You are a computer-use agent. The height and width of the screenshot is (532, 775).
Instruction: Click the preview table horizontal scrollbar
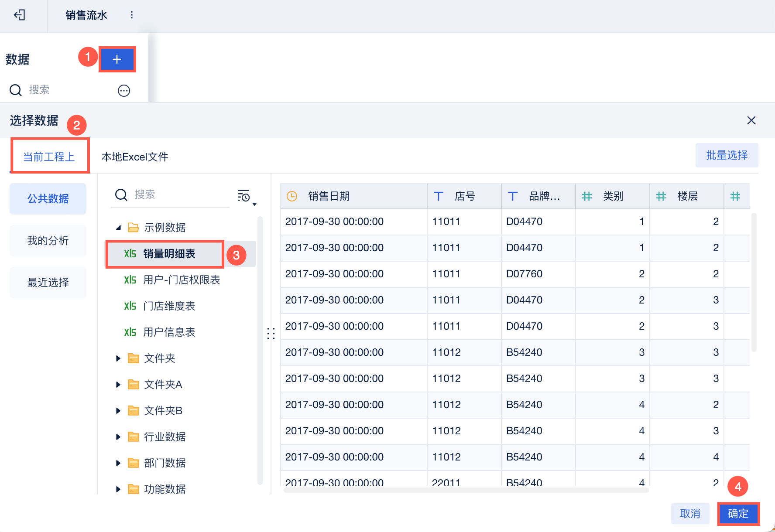[x=466, y=490]
